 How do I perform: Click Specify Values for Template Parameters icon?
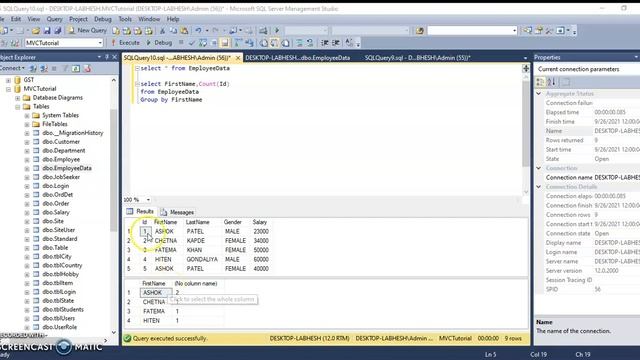point(349,42)
